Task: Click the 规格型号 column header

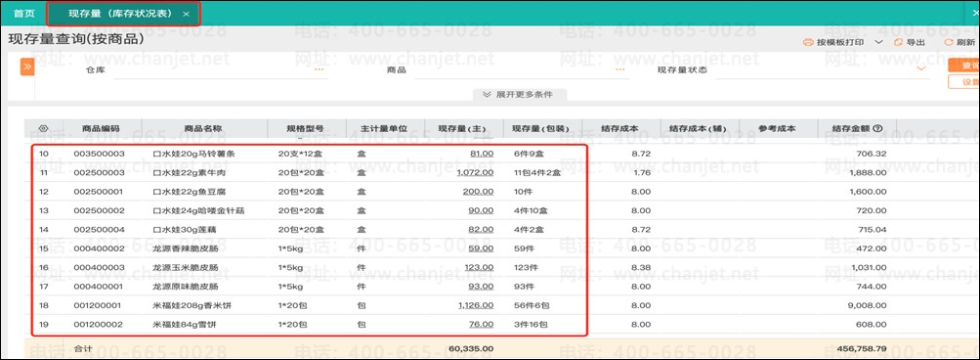Action: click(x=306, y=128)
